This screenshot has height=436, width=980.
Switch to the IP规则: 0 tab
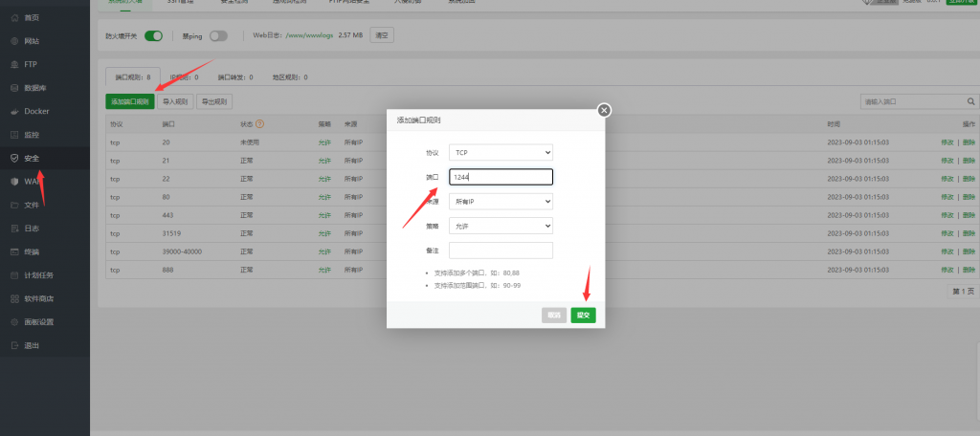(185, 77)
